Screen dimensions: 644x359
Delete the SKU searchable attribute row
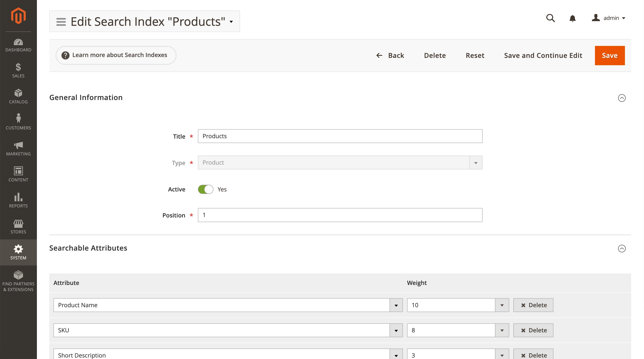point(533,330)
